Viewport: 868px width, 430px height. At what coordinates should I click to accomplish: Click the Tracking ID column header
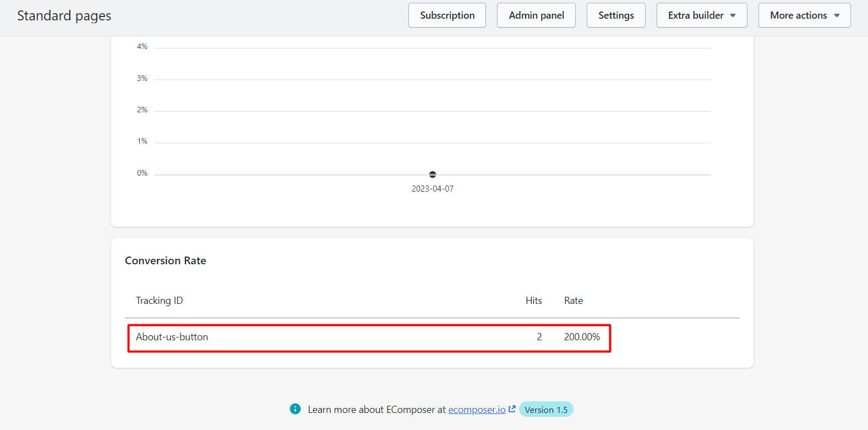coord(160,301)
